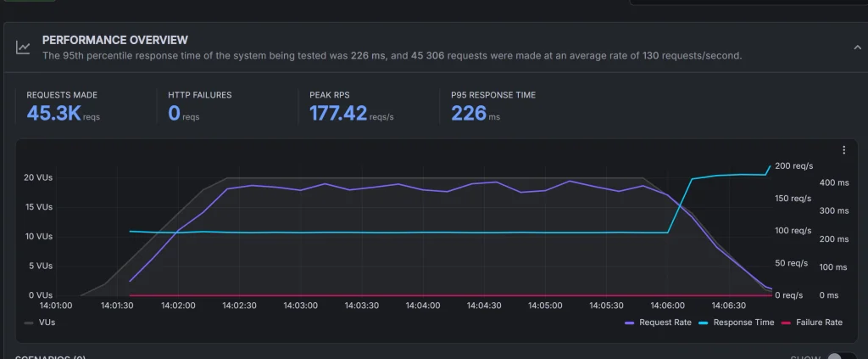Click the performance summary description sentence
Screen dimensions: 868x359
coord(392,56)
